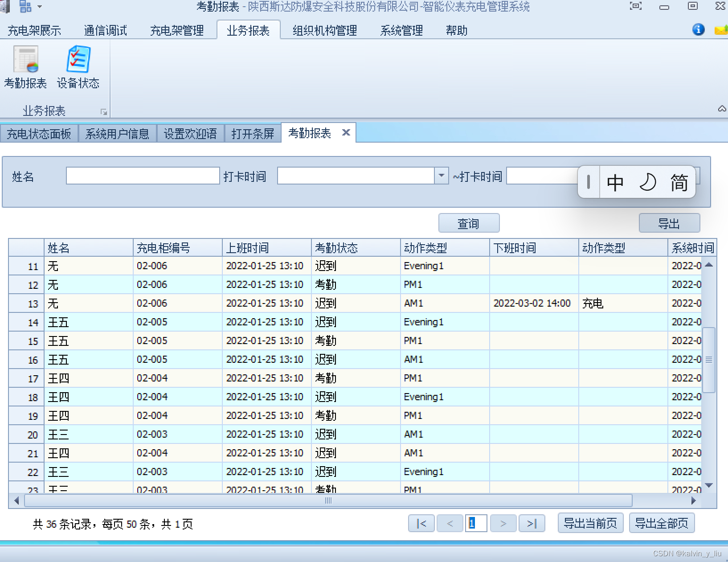
Task: Click 导出当前页 button
Action: [x=590, y=523]
